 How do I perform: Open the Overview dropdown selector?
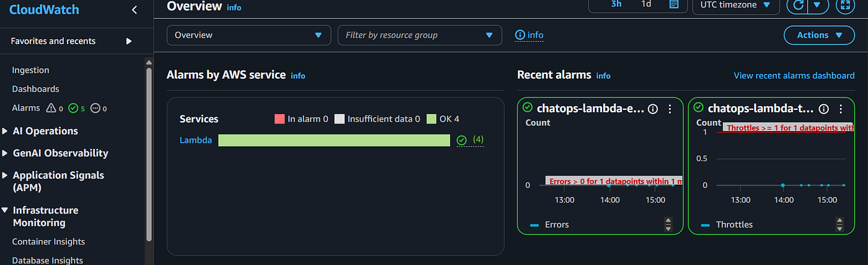(x=248, y=35)
